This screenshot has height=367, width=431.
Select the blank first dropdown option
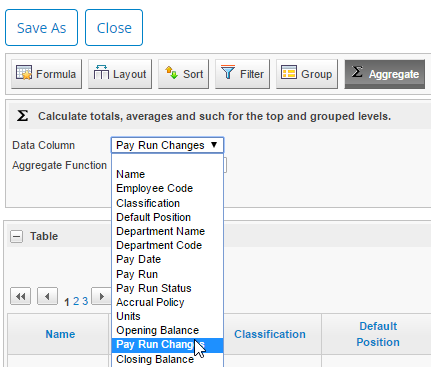tap(167, 160)
